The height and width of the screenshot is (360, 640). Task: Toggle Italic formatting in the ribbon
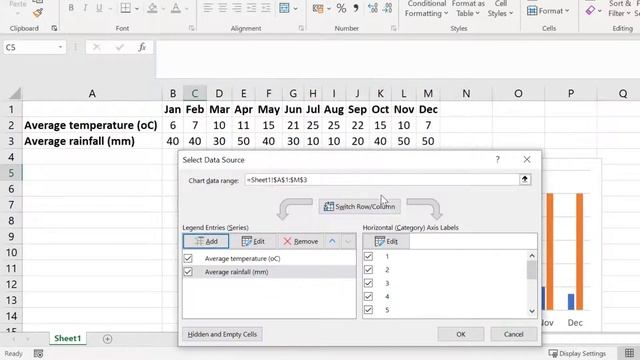[85, 8]
